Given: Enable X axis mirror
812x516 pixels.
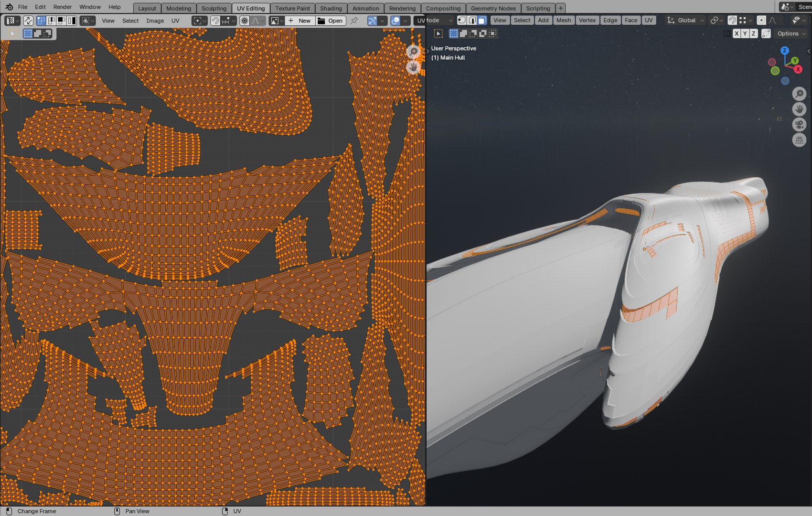Looking at the screenshot, I should point(737,33).
